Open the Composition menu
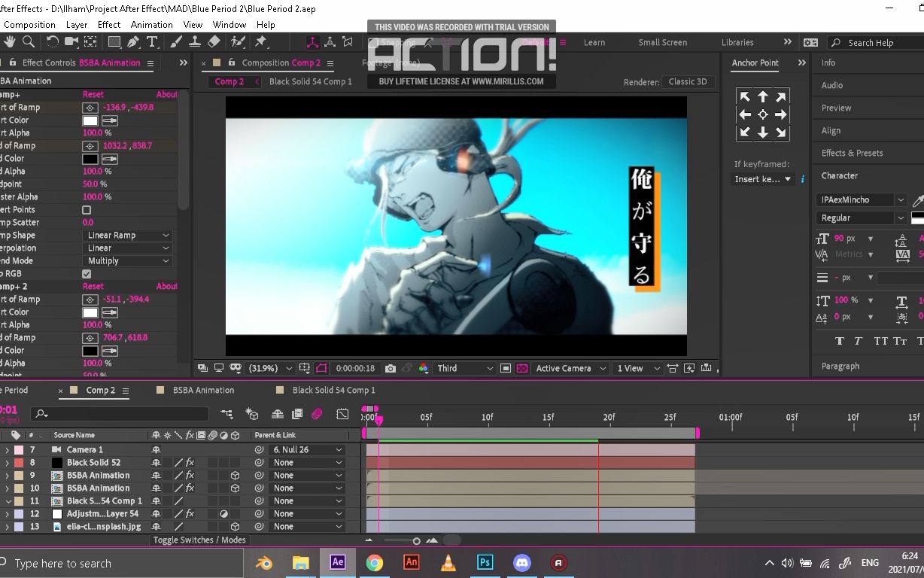Image resolution: width=924 pixels, height=578 pixels. click(x=29, y=24)
